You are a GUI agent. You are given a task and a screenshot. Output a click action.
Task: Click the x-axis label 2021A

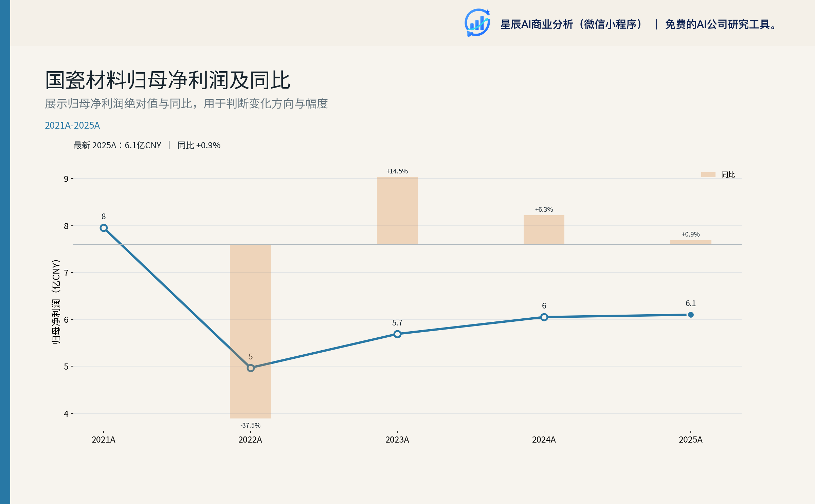(x=104, y=440)
